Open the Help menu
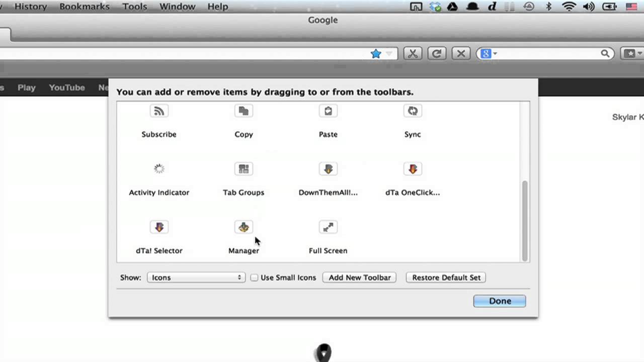 (218, 7)
